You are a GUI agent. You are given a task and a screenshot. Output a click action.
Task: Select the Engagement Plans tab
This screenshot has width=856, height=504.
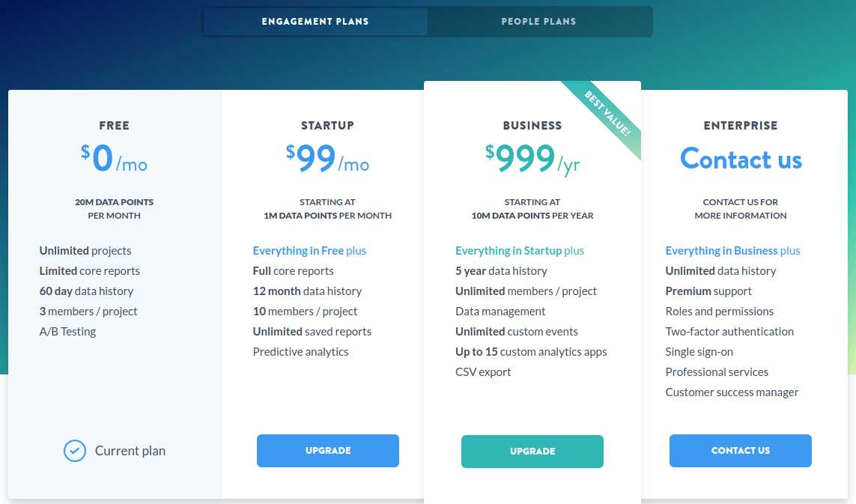[x=315, y=22]
